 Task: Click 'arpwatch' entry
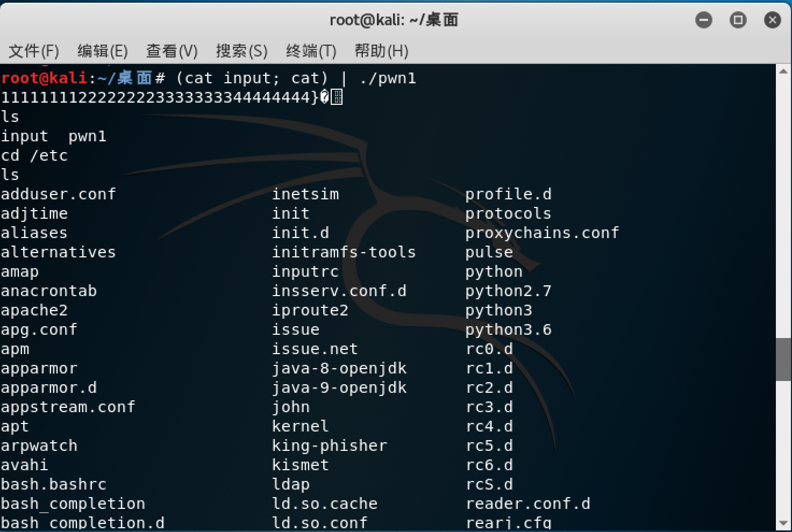(x=39, y=446)
